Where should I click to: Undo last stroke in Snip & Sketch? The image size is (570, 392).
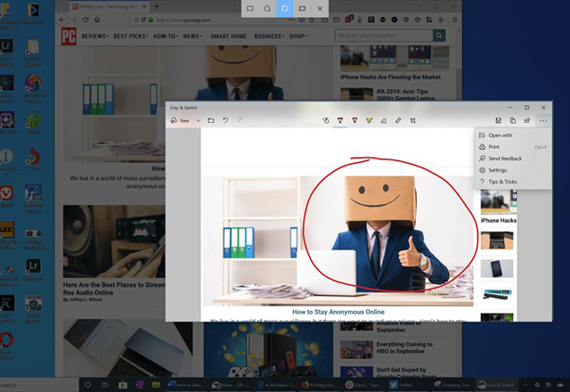[x=225, y=120]
